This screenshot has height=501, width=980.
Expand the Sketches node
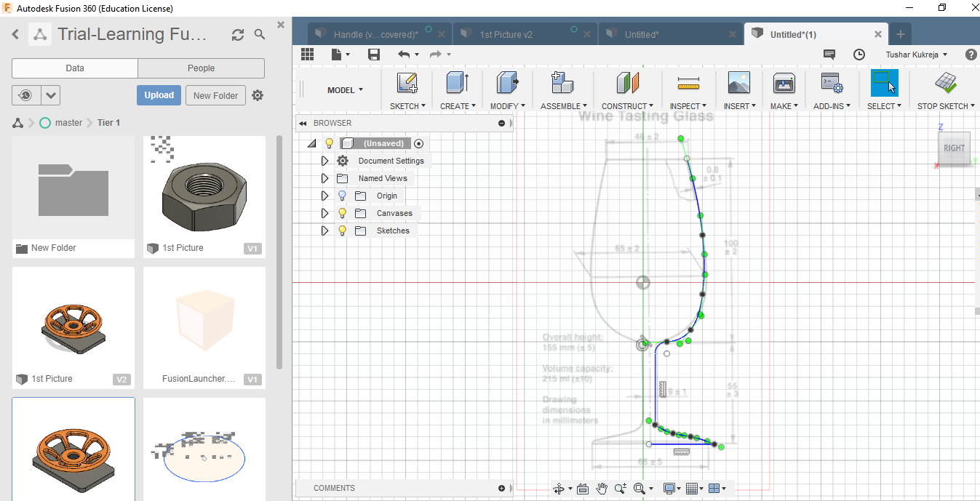(325, 231)
